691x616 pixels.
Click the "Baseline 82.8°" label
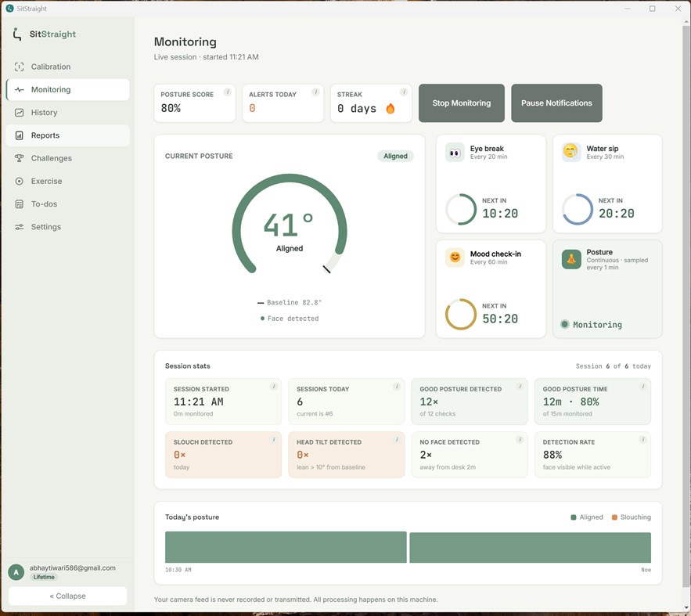tap(294, 303)
